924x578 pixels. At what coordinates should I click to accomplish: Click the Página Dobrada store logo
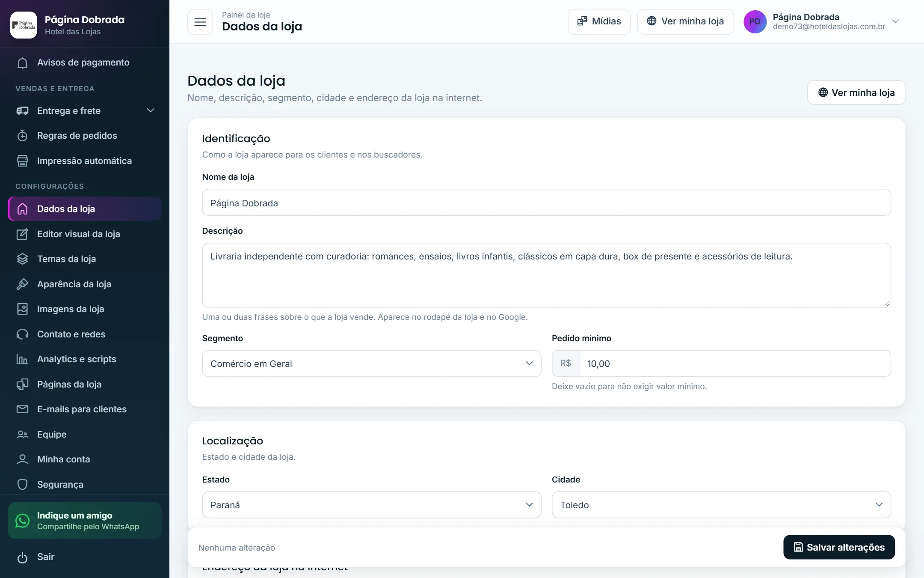[24, 25]
